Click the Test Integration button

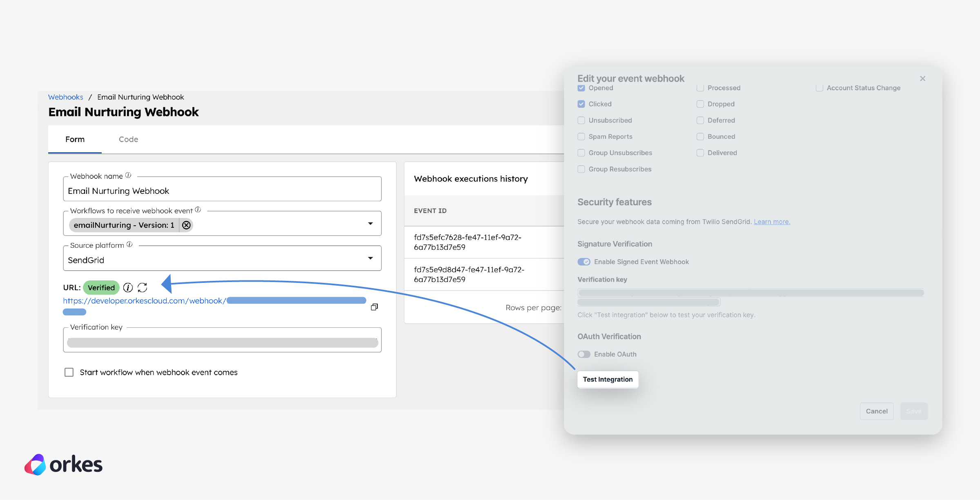coord(608,379)
